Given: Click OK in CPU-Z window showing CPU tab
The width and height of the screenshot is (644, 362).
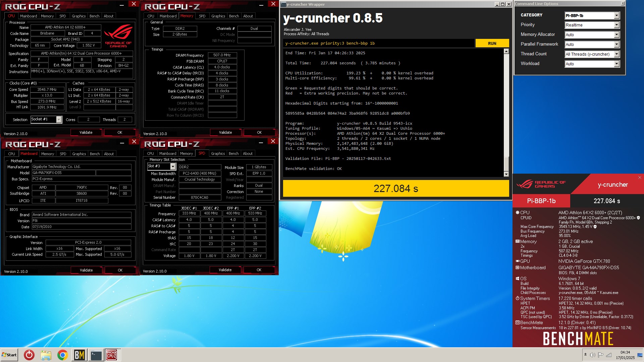Looking at the screenshot, I should [120, 132].
